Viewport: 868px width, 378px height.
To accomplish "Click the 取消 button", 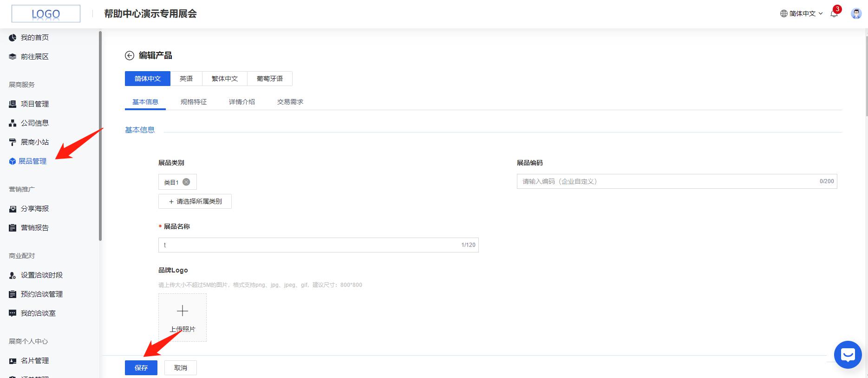I will [181, 368].
